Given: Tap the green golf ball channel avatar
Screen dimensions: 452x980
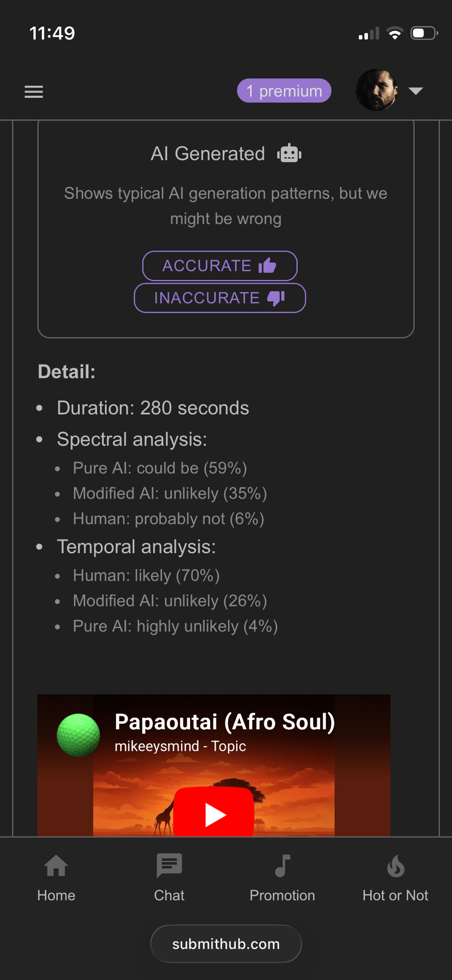Looking at the screenshot, I should [x=78, y=735].
